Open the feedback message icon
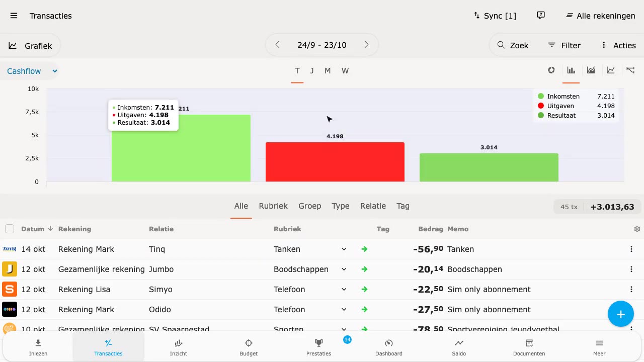644x362 pixels. tap(541, 16)
